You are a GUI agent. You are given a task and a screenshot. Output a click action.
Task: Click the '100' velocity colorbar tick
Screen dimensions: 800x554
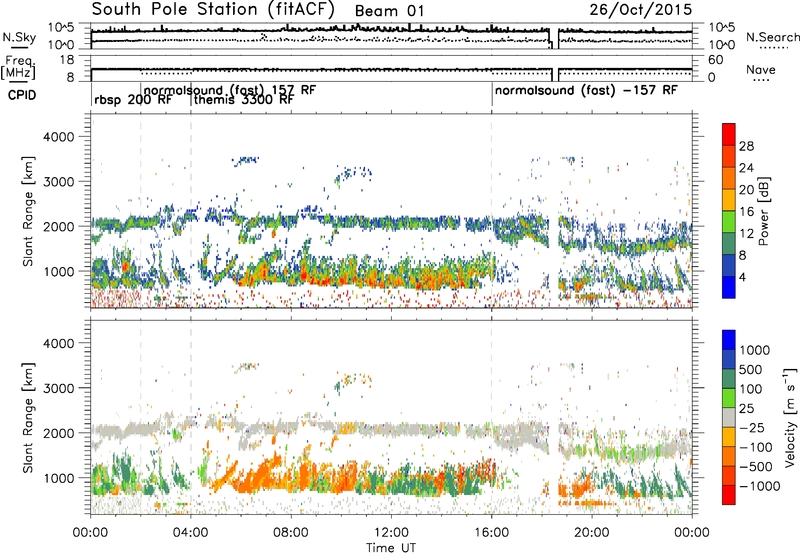pyautogui.click(x=751, y=389)
